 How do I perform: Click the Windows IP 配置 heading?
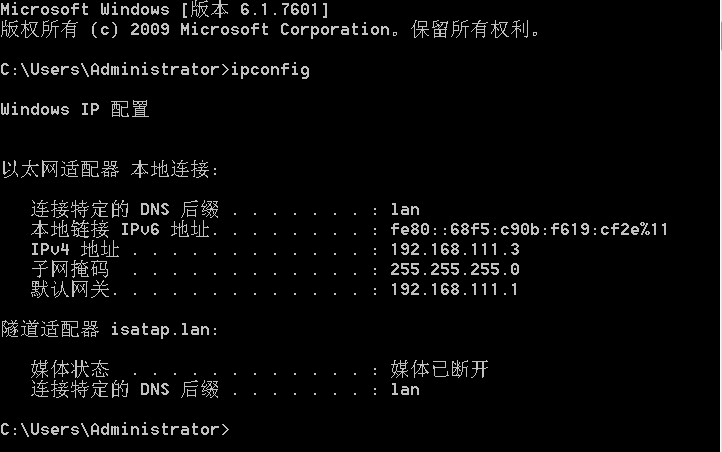(75, 110)
